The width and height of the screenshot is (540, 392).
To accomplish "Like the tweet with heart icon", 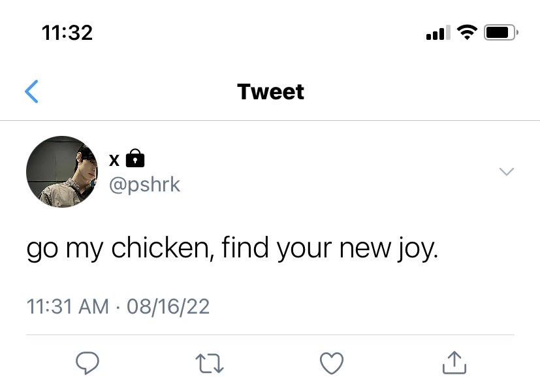I will [x=332, y=363].
